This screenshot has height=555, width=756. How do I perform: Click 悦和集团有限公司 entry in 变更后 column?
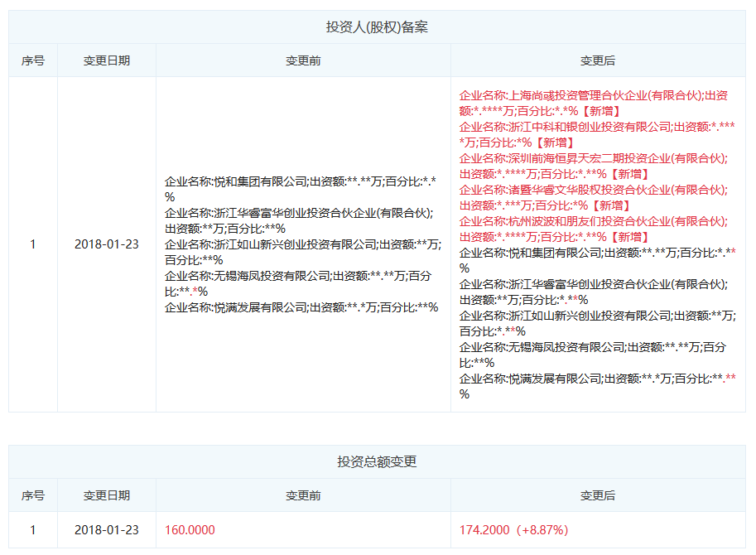[x=597, y=260]
